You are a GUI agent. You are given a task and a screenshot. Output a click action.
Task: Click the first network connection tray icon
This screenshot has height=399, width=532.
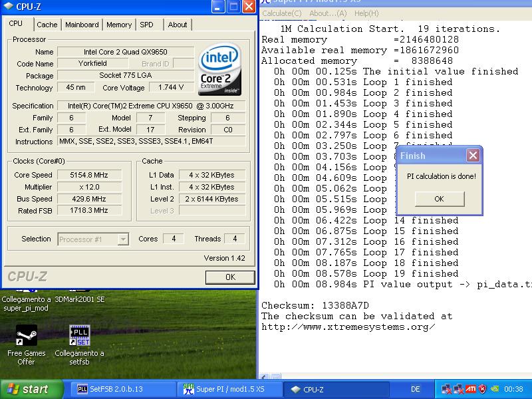[x=446, y=389]
